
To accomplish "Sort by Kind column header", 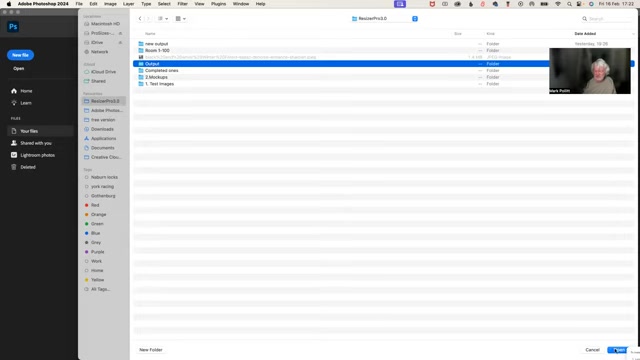I will tap(491, 33).
